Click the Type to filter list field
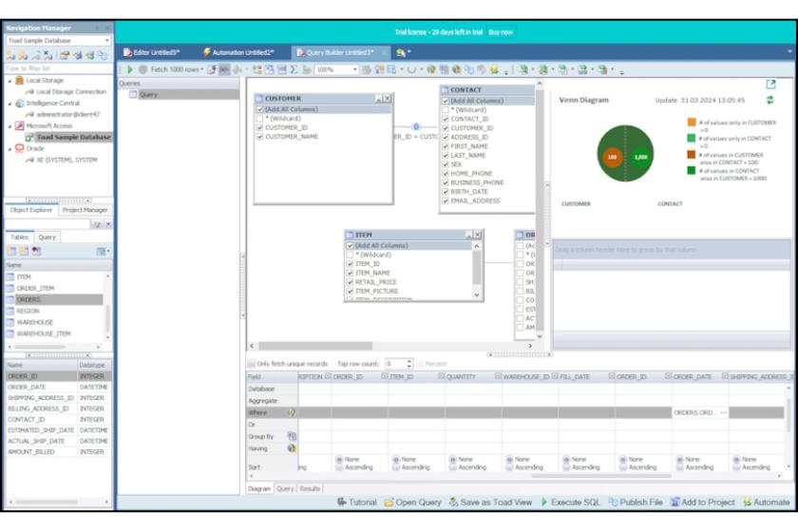Viewport: 798px width, 532px height. [x=59, y=68]
